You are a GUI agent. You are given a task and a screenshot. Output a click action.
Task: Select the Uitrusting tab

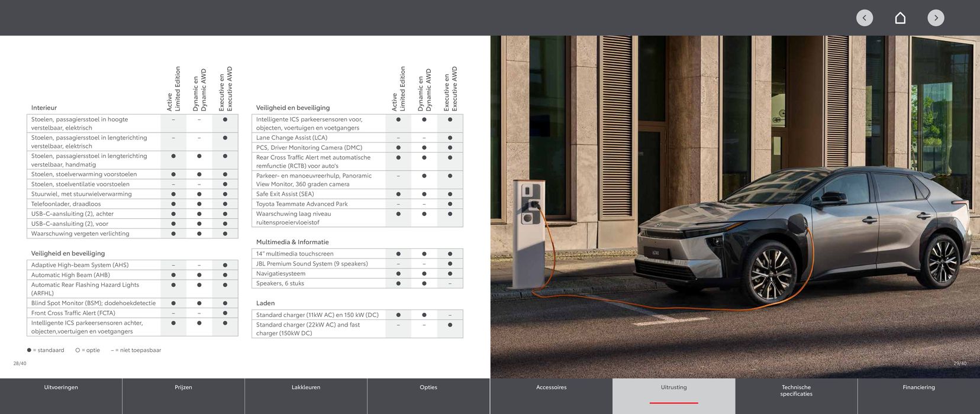pos(673,388)
